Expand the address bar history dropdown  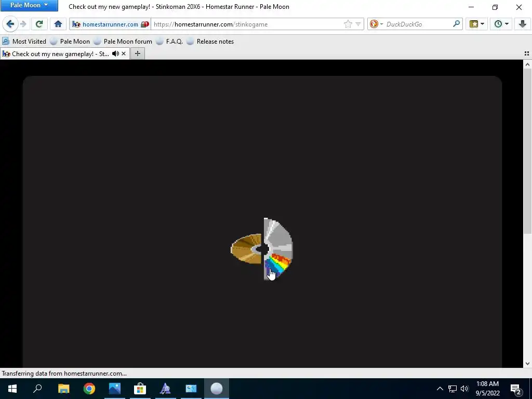[x=358, y=24]
